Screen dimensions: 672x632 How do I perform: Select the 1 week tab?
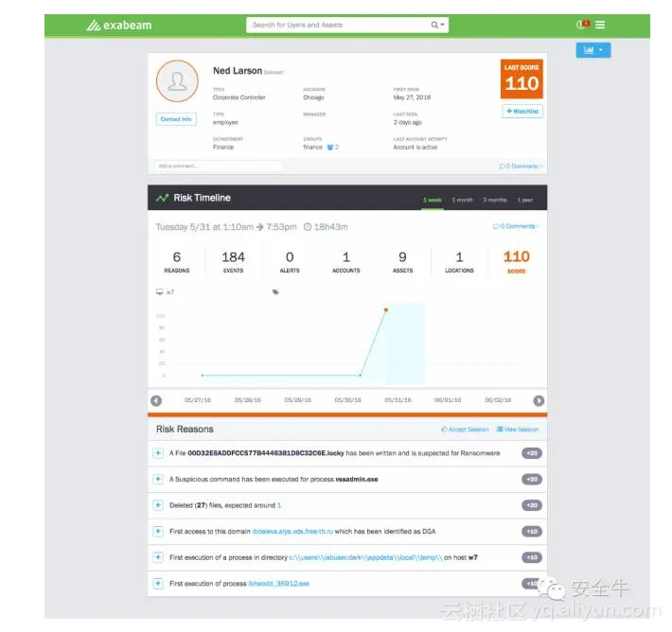coord(432,200)
